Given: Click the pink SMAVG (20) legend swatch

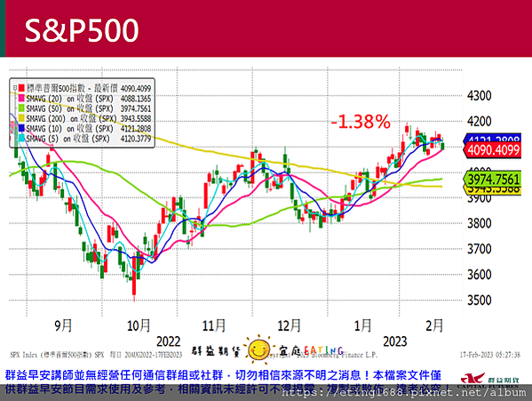Looking at the screenshot, I should pos(21,99).
